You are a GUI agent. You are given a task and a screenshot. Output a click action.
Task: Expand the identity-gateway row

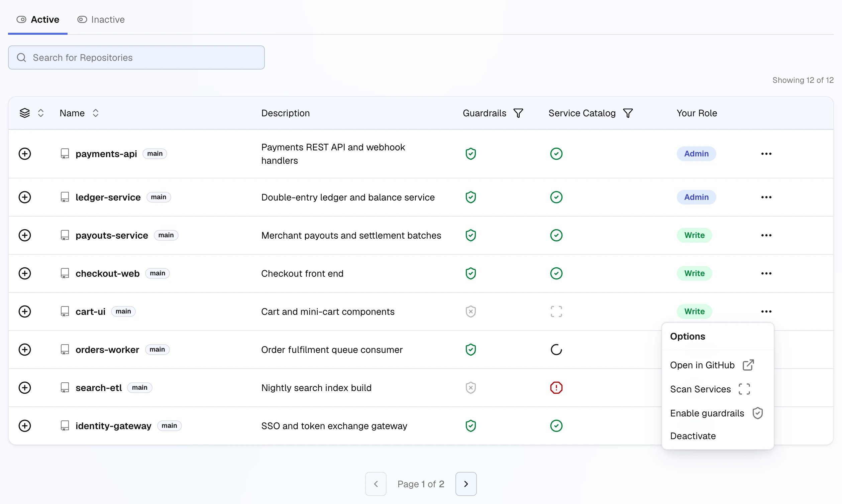(24, 425)
